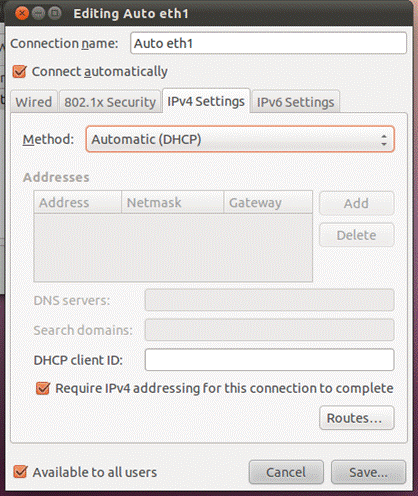Switch to the Wired tab
The width and height of the screenshot is (418, 496).
pos(34,102)
